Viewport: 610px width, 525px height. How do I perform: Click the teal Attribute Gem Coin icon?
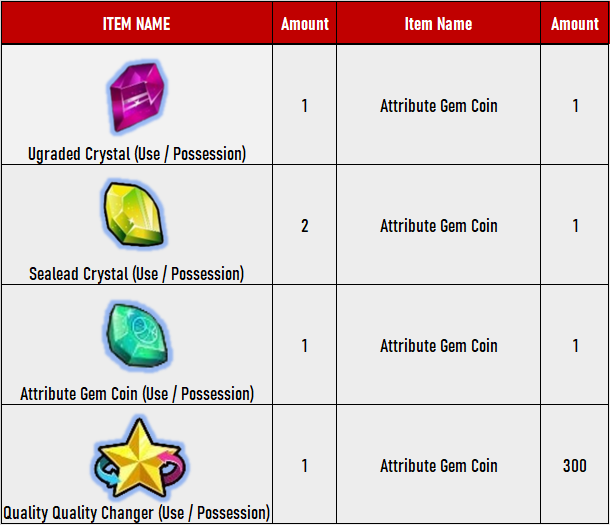click(x=137, y=336)
